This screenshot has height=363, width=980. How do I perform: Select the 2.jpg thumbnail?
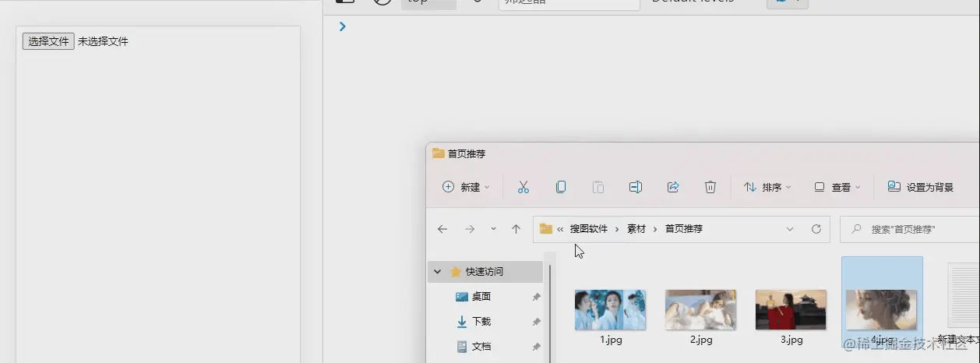point(700,309)
